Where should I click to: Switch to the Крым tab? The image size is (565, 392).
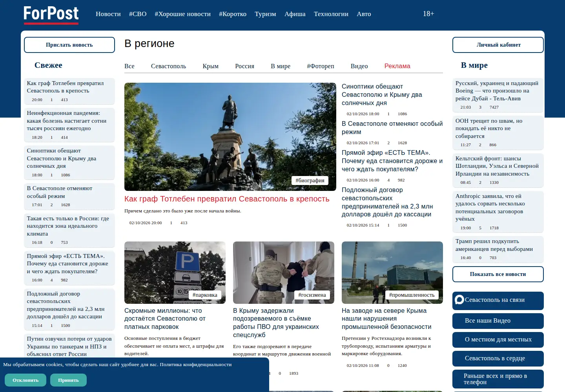tap(211, 66)
